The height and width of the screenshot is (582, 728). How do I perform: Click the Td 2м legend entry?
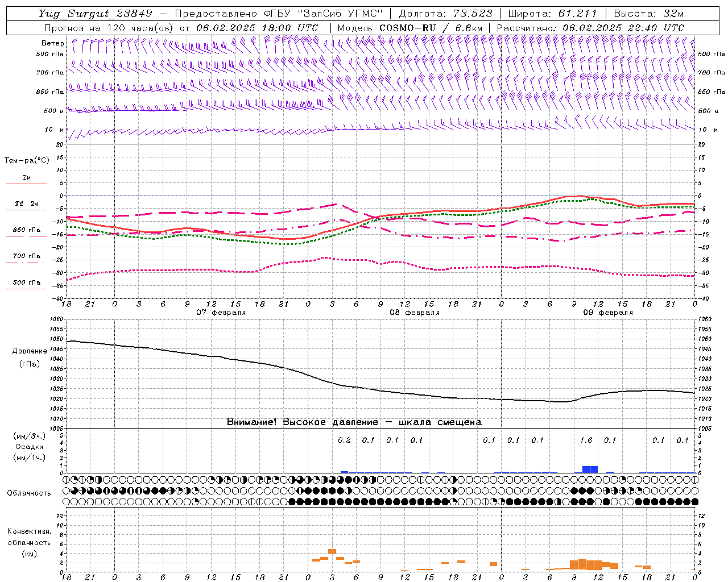26,203
